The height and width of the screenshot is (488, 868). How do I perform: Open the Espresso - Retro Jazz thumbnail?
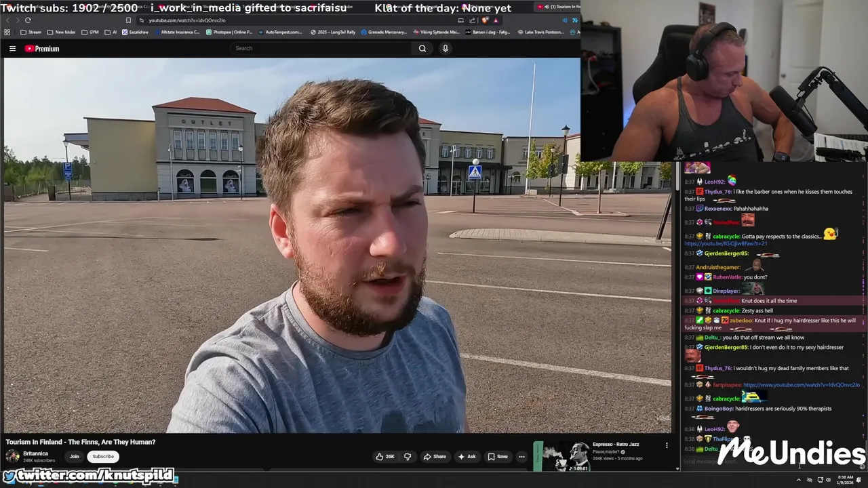click(561, 456)
